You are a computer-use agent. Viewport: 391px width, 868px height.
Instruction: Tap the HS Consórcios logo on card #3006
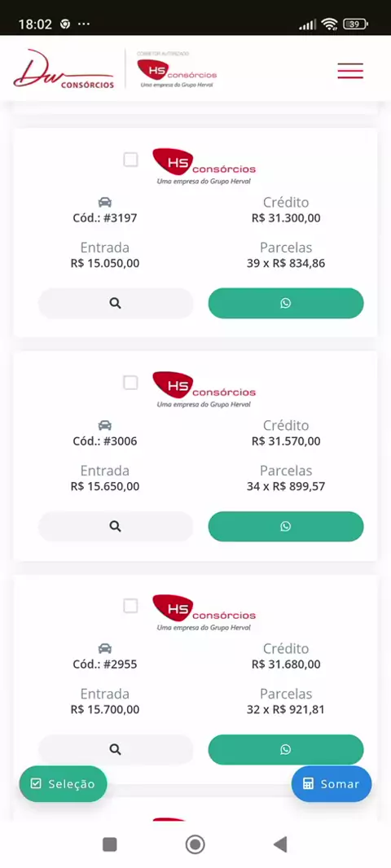[x=204, y=390]
